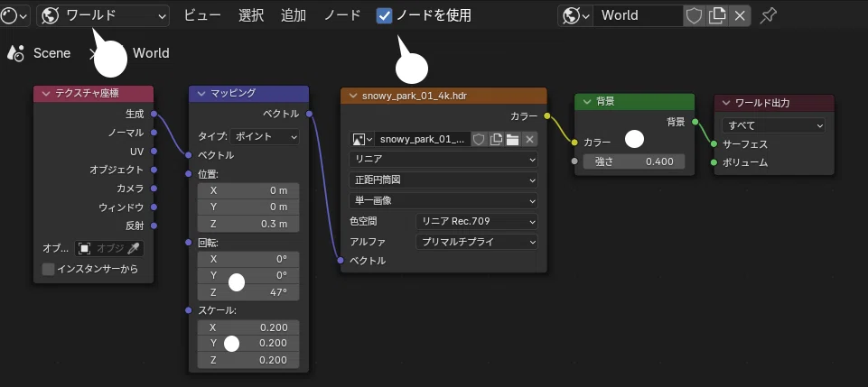Collapse the マッピング node
The height and width of the screenshot is (387, 868).
point(201,94)
